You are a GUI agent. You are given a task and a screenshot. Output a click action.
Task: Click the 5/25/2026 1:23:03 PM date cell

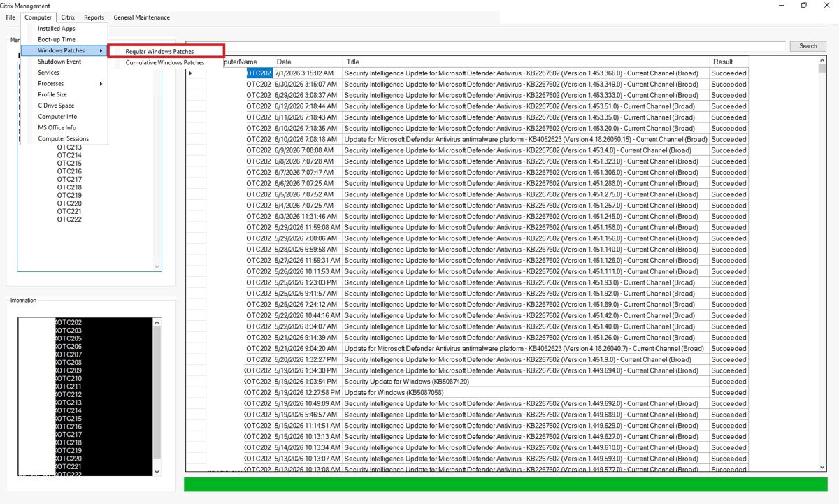308,282
